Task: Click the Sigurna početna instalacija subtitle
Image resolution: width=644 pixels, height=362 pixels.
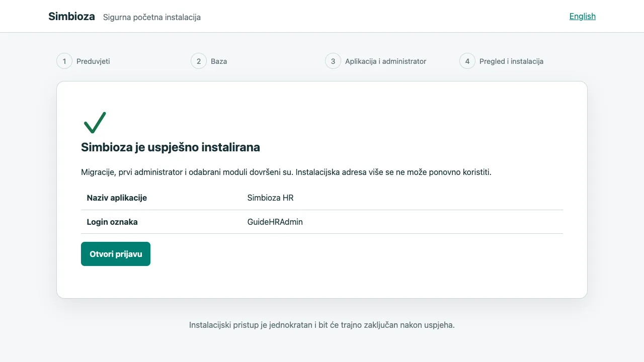Action: 152,17
